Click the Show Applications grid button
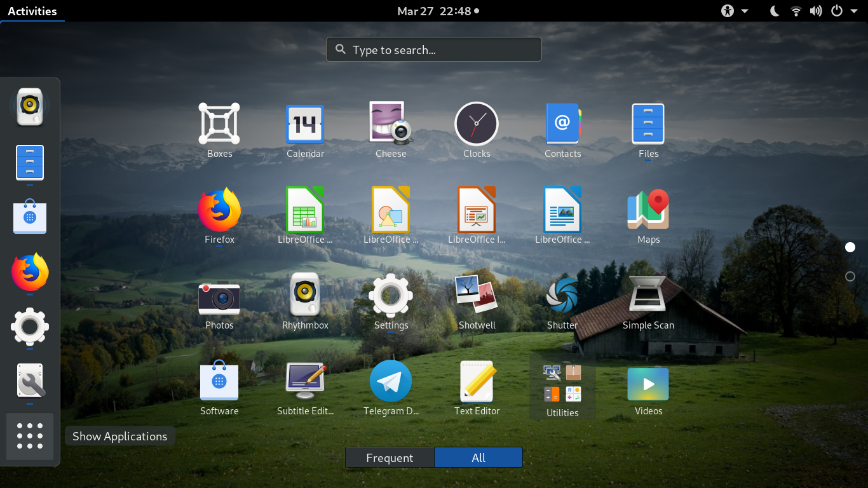Viewport: 868px width, 488px height. pyautogui.click(x=30, y=436)
